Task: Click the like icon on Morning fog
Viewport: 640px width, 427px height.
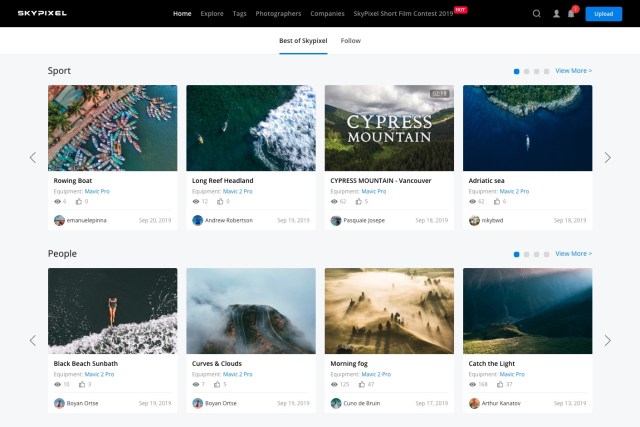Action: pos(356,384)
